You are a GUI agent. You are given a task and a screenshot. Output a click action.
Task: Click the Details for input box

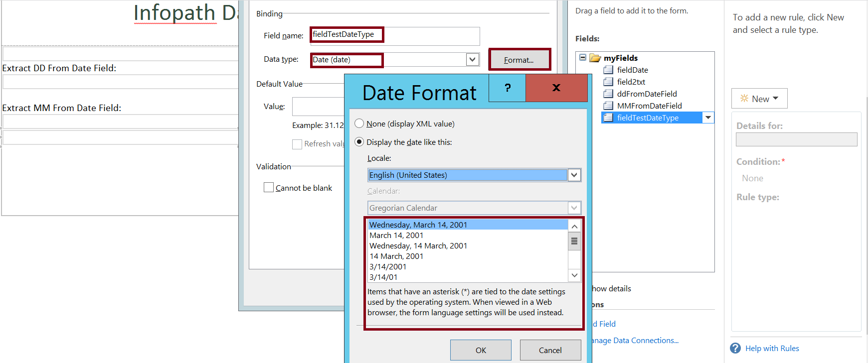[797, 139]
